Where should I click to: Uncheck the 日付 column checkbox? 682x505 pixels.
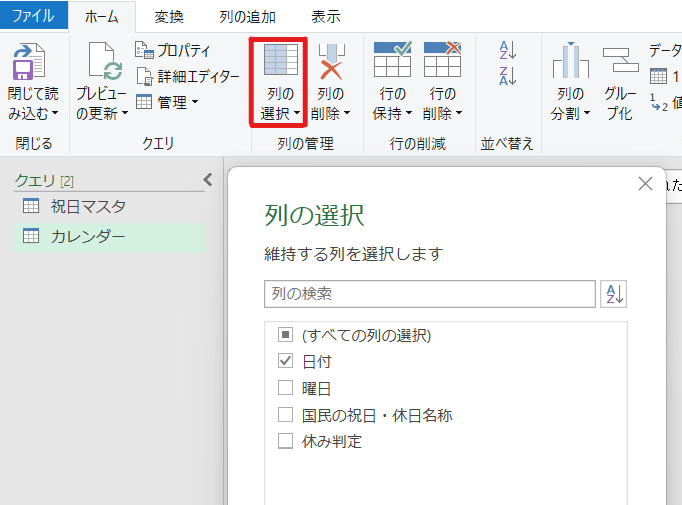pos(285,361)
